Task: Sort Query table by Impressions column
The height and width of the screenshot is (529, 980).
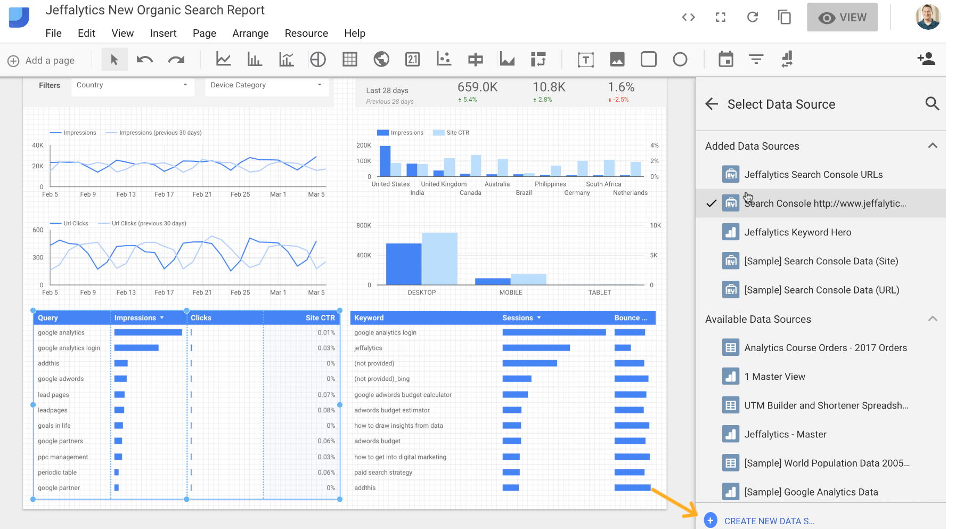Action: point(139,318)
